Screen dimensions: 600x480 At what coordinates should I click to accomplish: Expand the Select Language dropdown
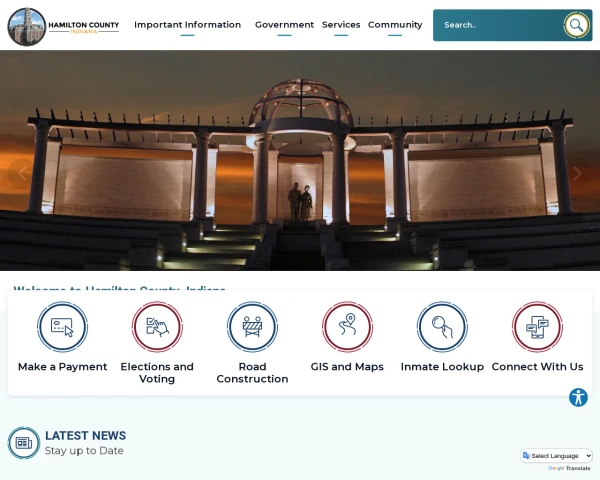[x=556, y=456]
